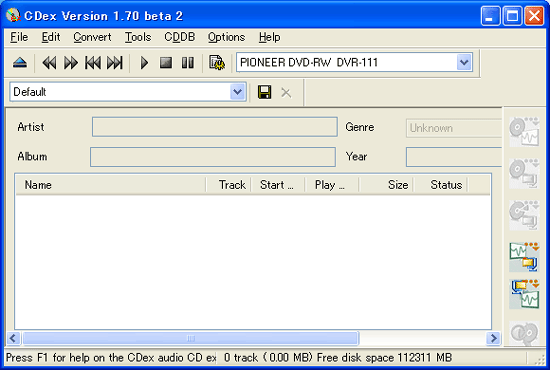This screenshot has width=550, height=370.
Task: Click in the Artist text field
Action: 215,127
